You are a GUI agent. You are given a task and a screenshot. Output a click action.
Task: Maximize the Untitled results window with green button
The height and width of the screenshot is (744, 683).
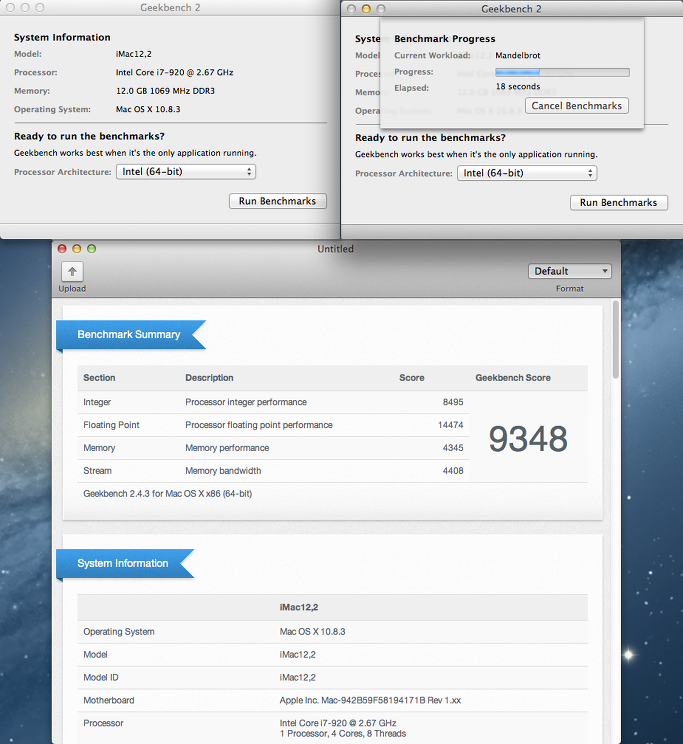pos(92,249)
